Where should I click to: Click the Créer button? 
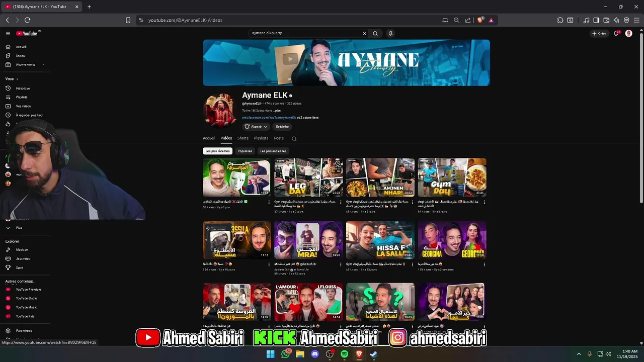coord(599,33)
